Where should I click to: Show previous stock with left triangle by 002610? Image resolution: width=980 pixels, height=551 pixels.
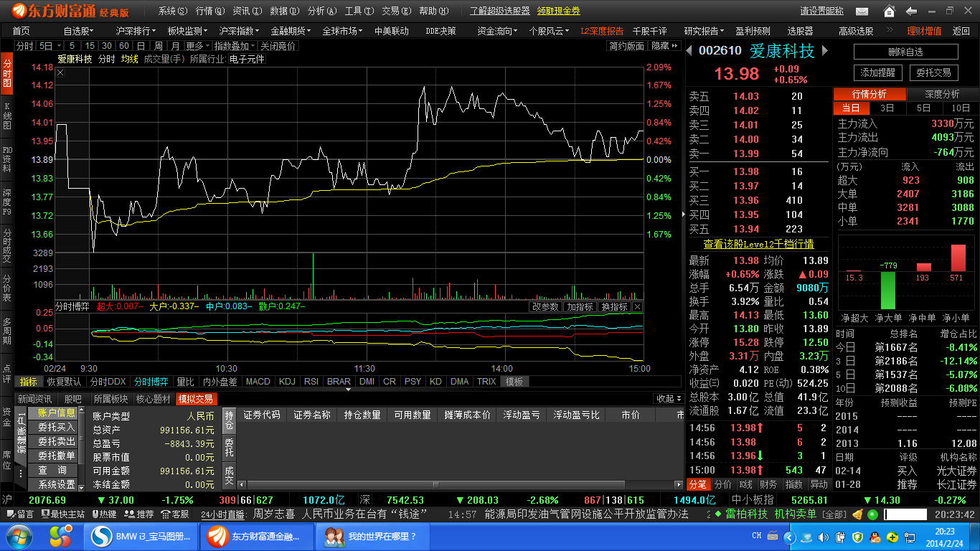pyautogui.click(x=690, y=50)
